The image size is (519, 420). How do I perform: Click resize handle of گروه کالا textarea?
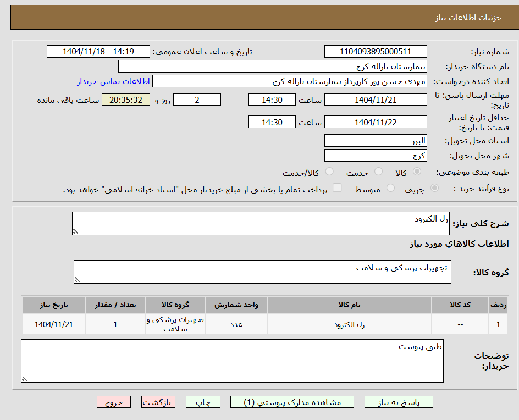(77, 280)
